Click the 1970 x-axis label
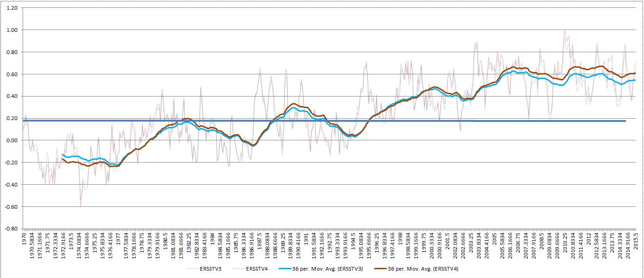 [24, 238]
